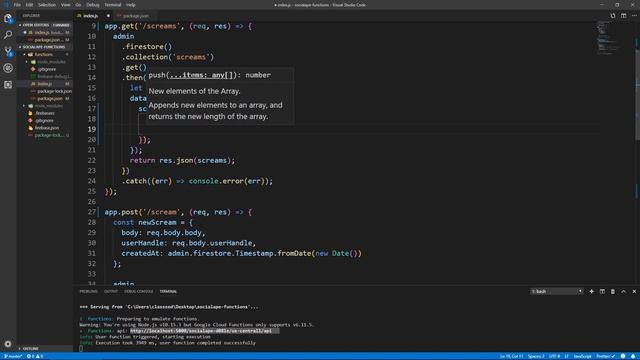Open package.json inside functions folder
This screenshot has width=640, height=360.
click(x=50, y=98)
